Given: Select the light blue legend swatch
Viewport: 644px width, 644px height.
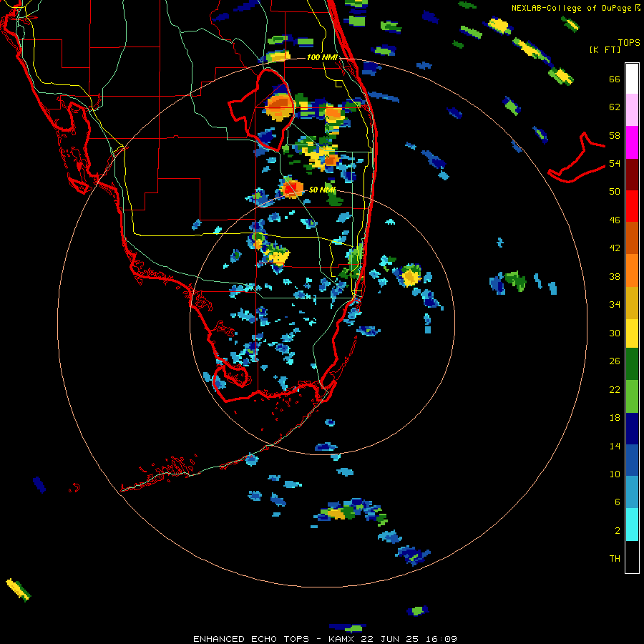Looking at the screenshot, I should (632, 492).
